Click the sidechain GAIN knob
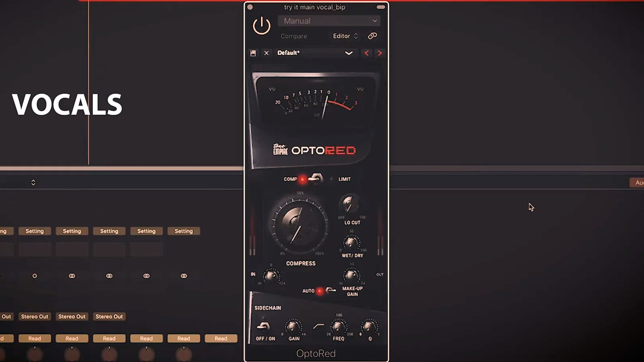The image size is (644, 362). coord(293,326)
